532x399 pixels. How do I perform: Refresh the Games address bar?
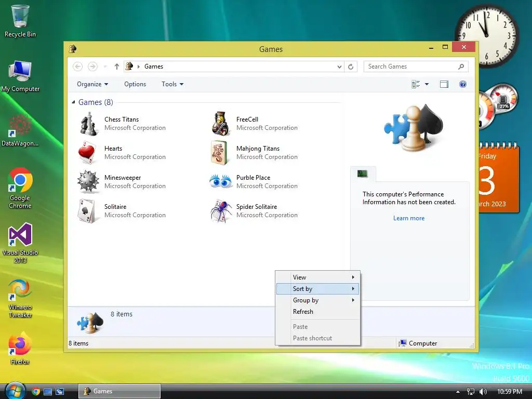351,66
